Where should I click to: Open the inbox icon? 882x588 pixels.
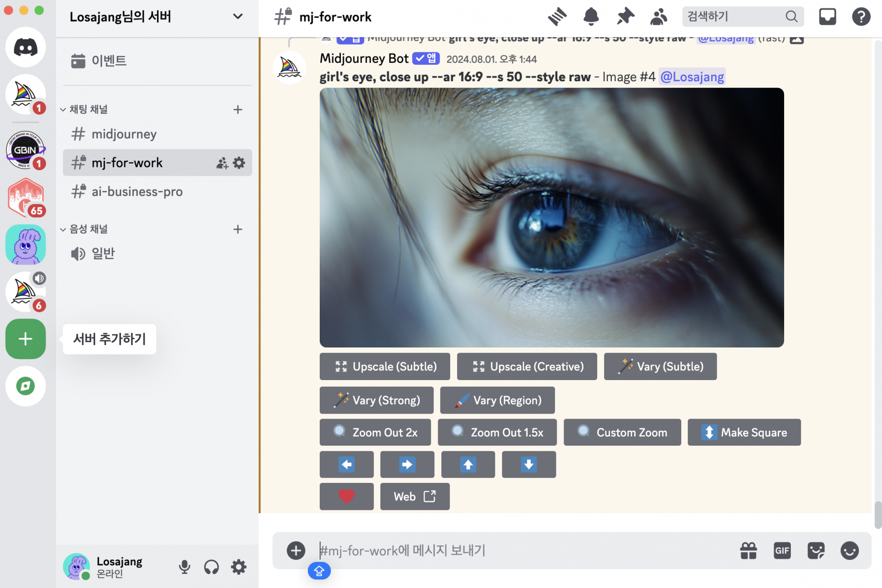[x=827, y=17]
